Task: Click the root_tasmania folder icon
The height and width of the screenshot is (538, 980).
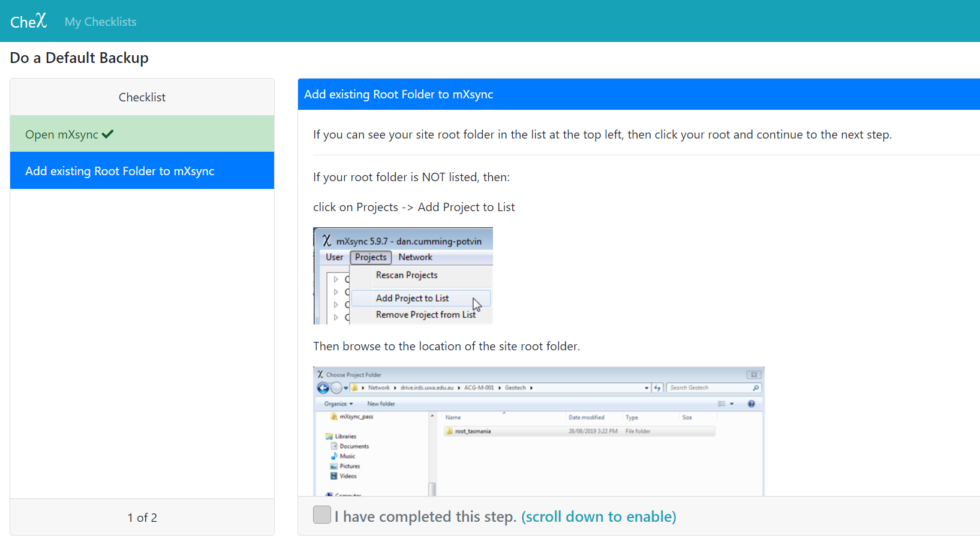Action: [x=449, y=431]
